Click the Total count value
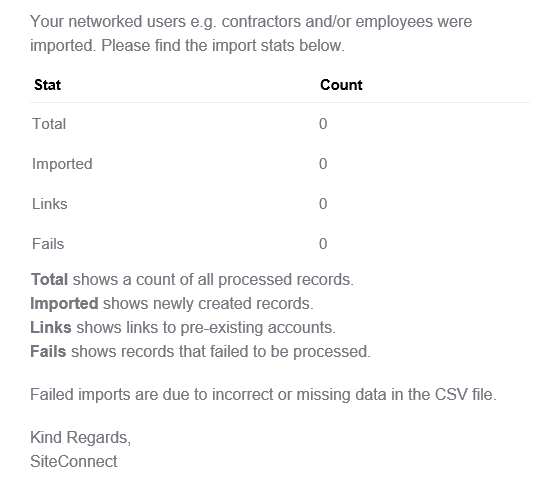550x493 pixels. click(323, 124)
